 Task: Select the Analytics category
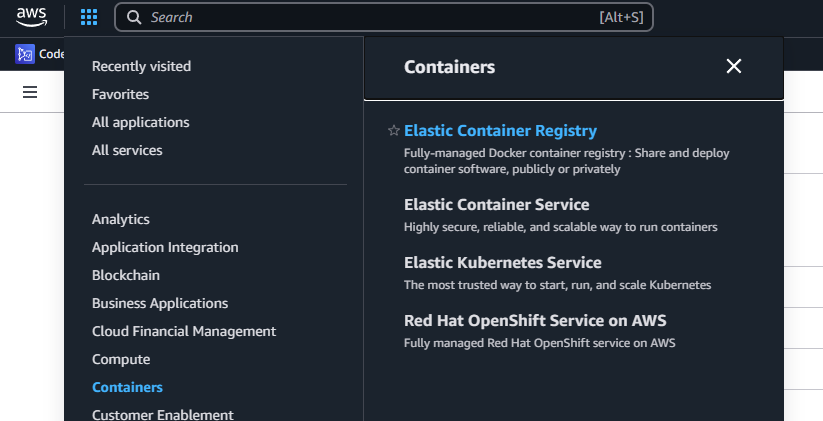click(x=121, y=219)
